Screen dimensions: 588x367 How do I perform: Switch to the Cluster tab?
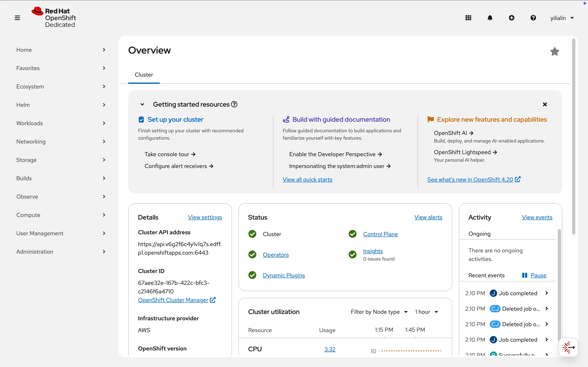click(144, 74)
